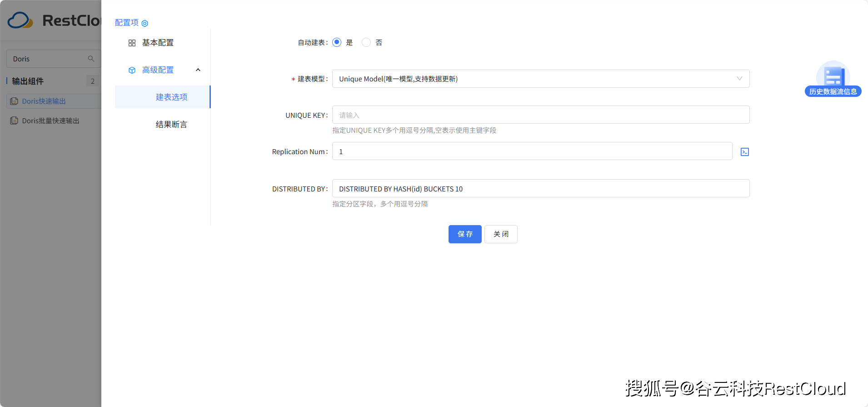Viewport: 868px width, 407px height.
Task: Click the search magnifier icon in Doris field
Action: 91,59
